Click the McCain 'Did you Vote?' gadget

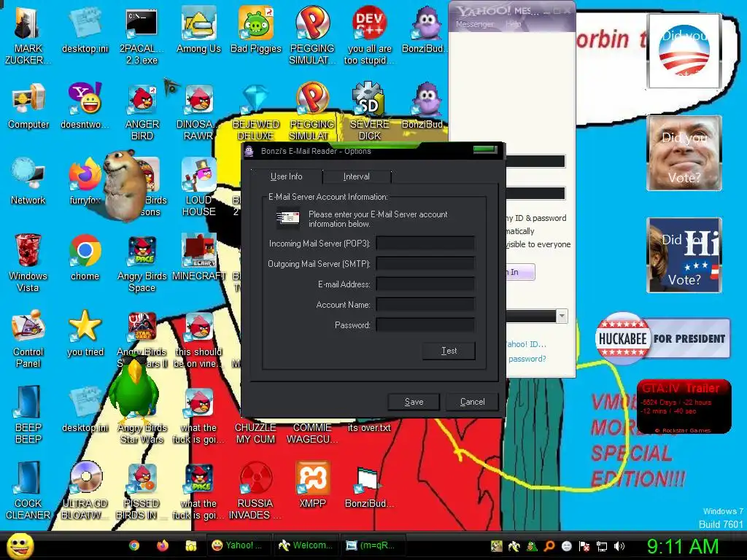point(684,153)
